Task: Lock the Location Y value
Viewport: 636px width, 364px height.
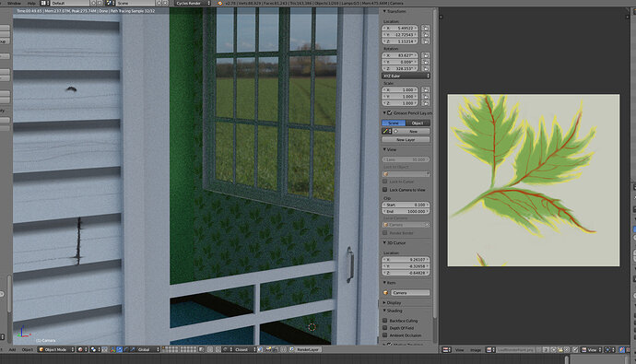Action: pos(426,34)
